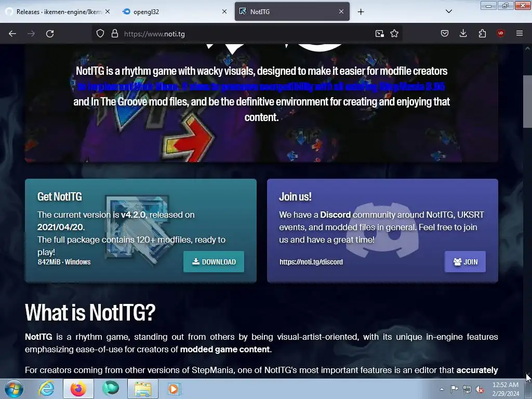
Task: Click the scrollbar up arrow
Action: coord(527,48)
